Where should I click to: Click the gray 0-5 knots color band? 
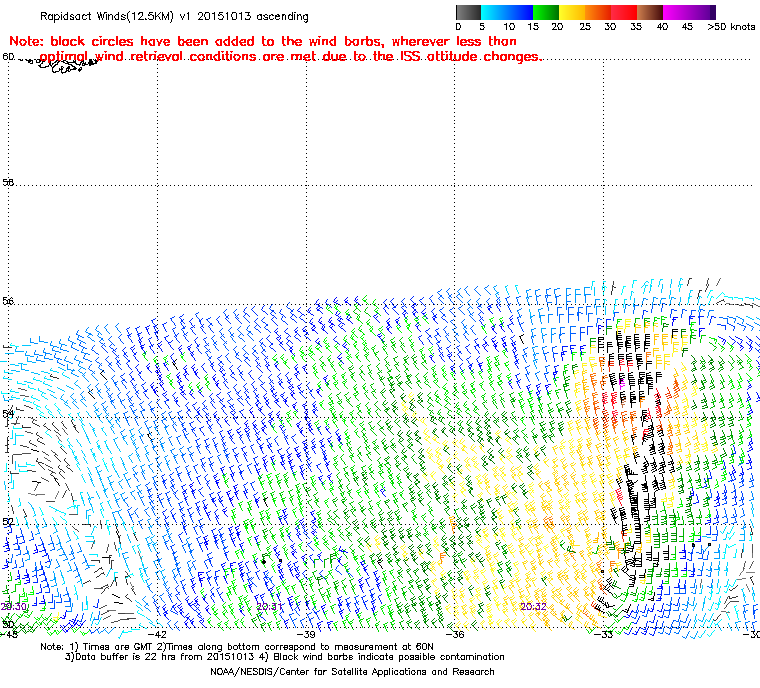(x=468, y=12)
